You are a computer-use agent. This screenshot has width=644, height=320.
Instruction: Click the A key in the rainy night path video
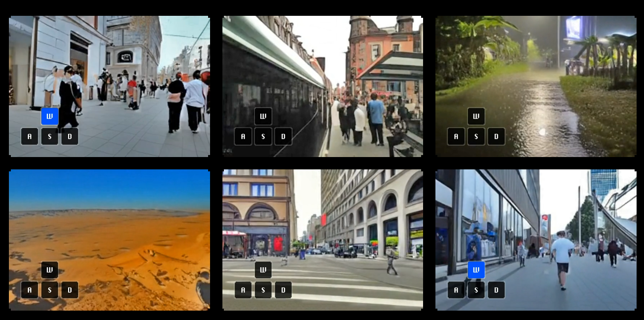(456, 136)
